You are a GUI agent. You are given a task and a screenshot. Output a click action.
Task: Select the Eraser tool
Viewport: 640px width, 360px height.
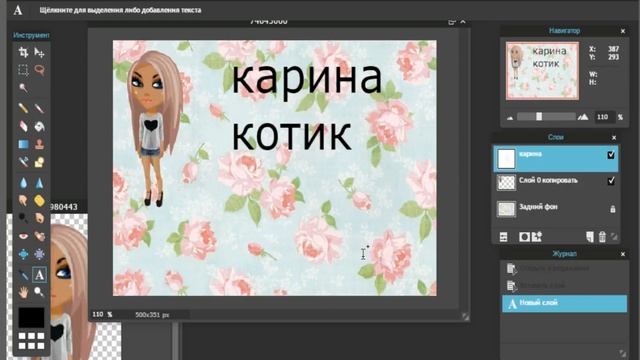[23, 126]
